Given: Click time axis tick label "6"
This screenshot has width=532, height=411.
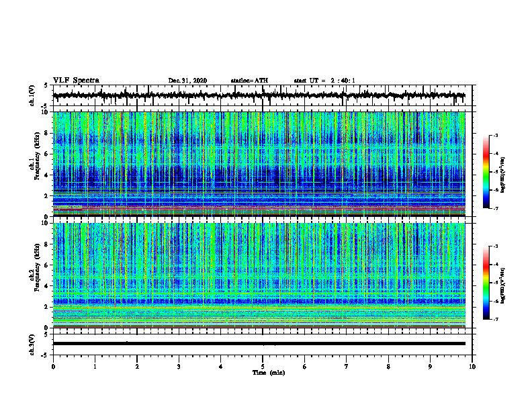Looking at the screenshot, I should 305,367.
